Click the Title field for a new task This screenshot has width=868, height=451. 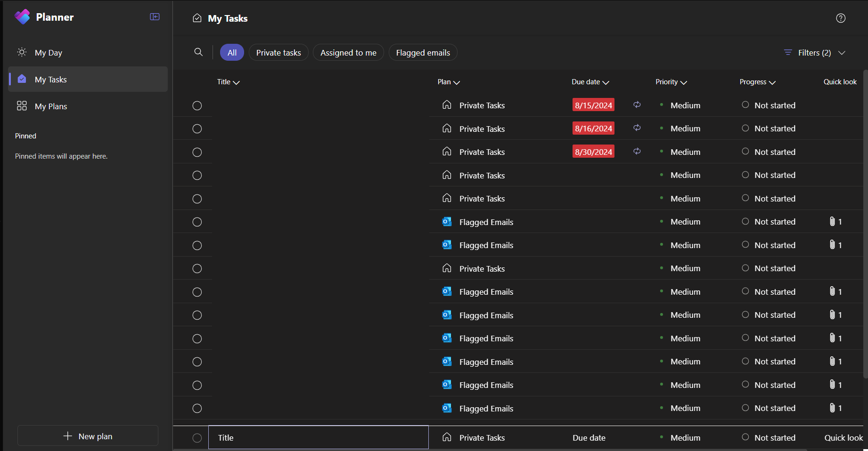click(319, 438)
